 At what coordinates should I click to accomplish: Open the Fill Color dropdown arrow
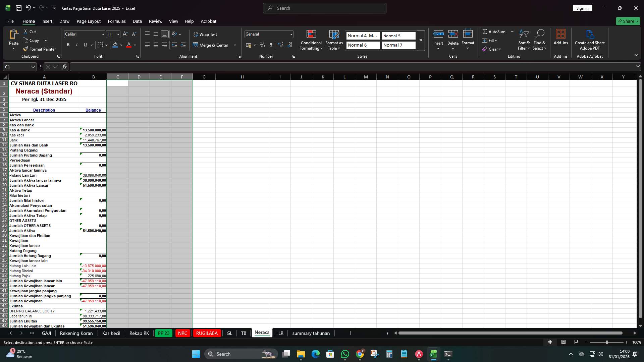coord(121,45)
